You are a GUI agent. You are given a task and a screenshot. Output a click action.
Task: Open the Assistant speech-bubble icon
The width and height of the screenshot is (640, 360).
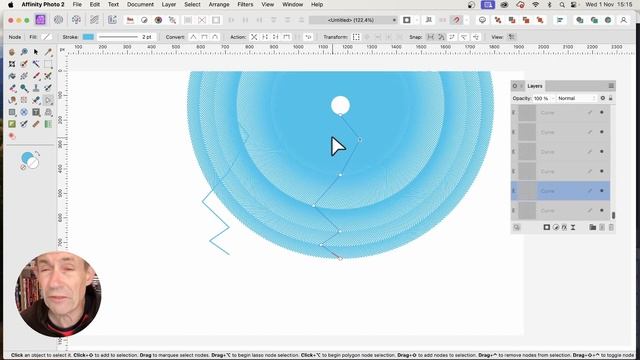[x=482, y=20]
